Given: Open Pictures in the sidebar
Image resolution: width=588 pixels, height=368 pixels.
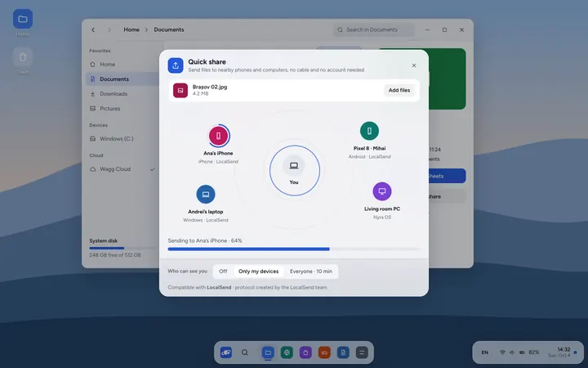Looking at the screenshot, I should click(122, 108).
